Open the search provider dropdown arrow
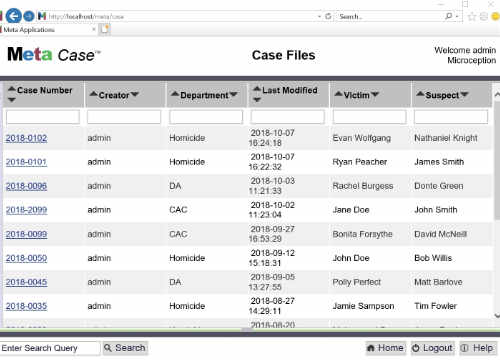 pos(457,16)
